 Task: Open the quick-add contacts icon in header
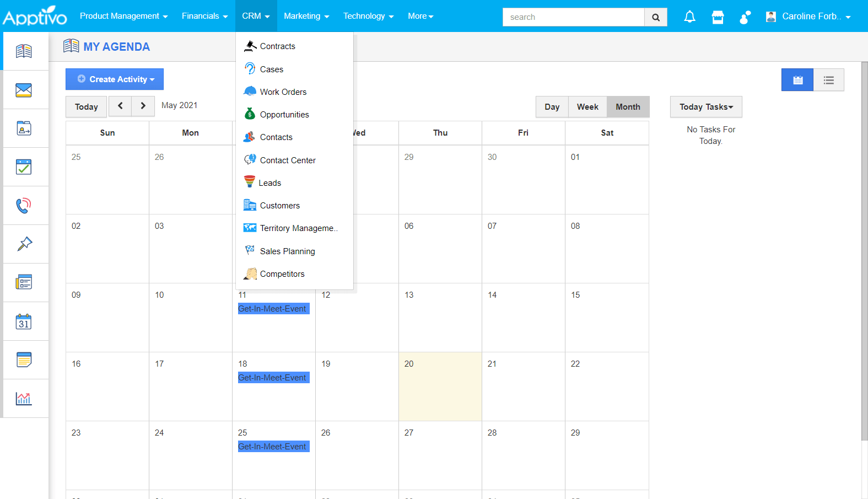[x=745, y=17]
